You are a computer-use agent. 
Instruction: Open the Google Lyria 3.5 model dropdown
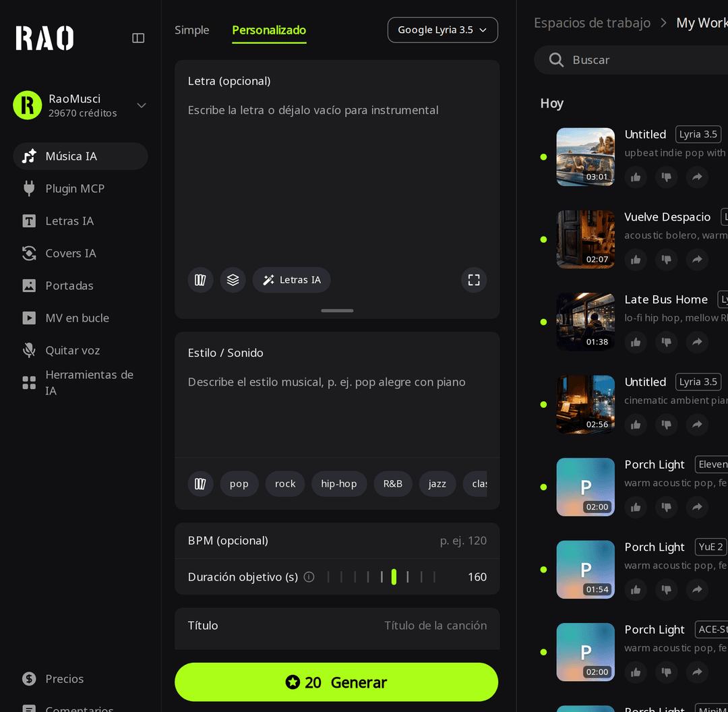tap(442, 30)
